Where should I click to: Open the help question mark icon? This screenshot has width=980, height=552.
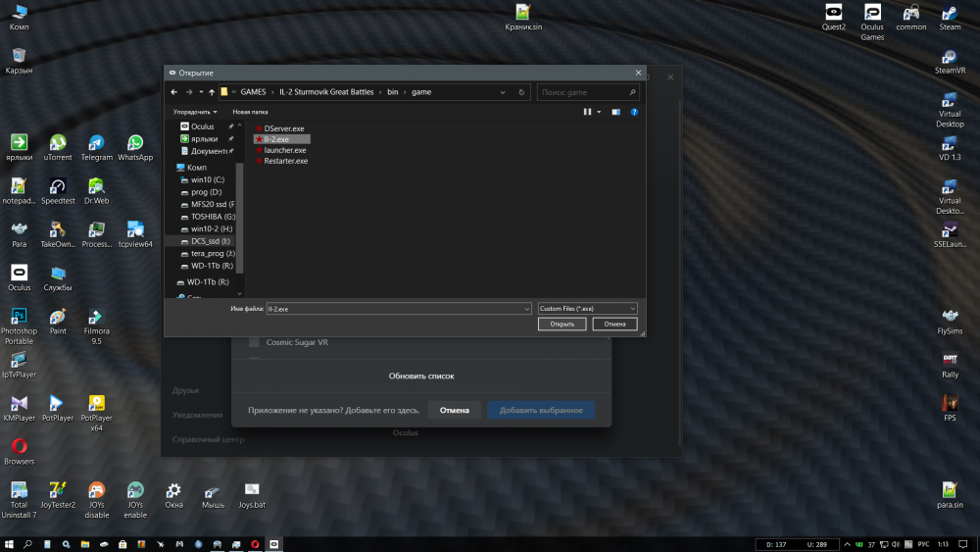(x=634, y=112)
